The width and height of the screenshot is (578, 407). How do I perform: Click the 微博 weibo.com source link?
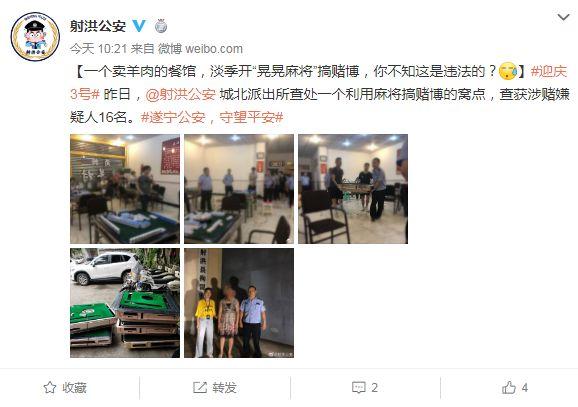click(201, 48)
